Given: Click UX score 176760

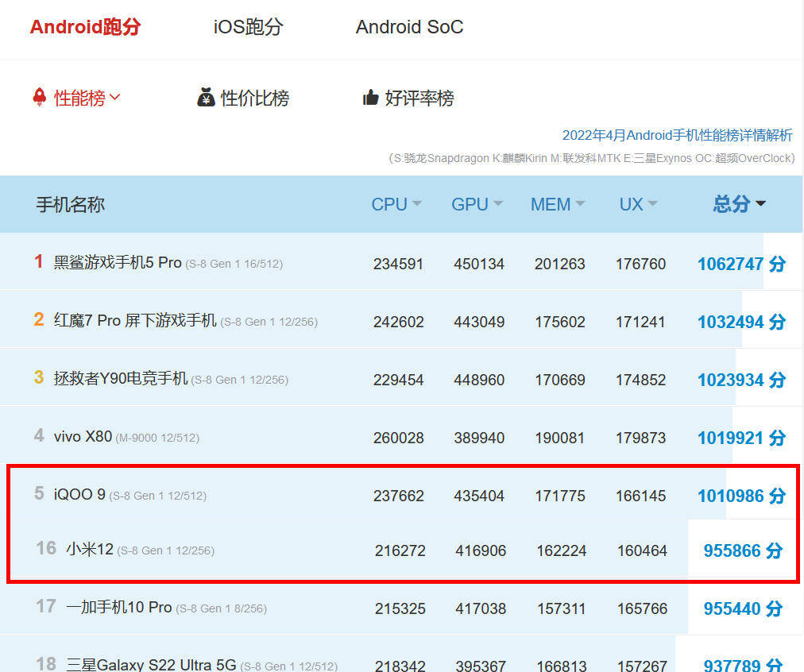Looking at the screenshot, I should point(640,264).
